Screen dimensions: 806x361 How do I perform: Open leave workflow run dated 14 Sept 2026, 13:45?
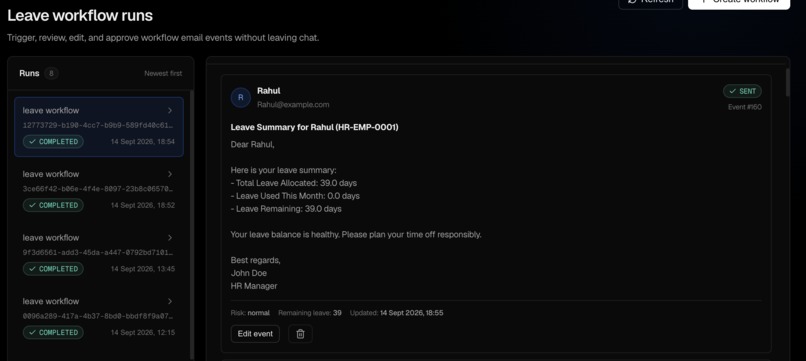pyautogui.click(x=99, y=254)
